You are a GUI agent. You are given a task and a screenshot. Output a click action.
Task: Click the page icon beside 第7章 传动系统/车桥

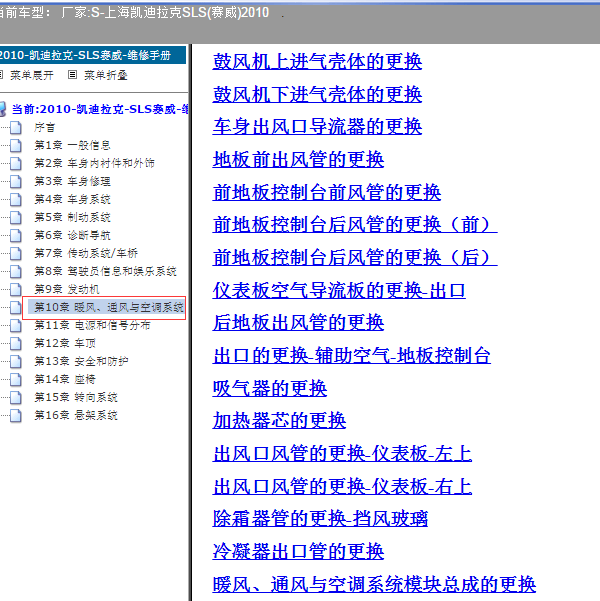(x=16, y=254)
